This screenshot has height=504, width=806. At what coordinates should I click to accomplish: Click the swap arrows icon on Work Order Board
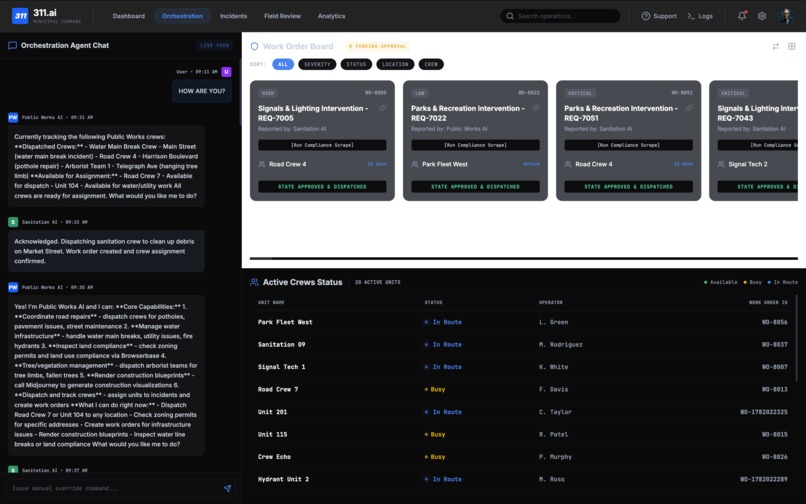[x=776, y=46]
